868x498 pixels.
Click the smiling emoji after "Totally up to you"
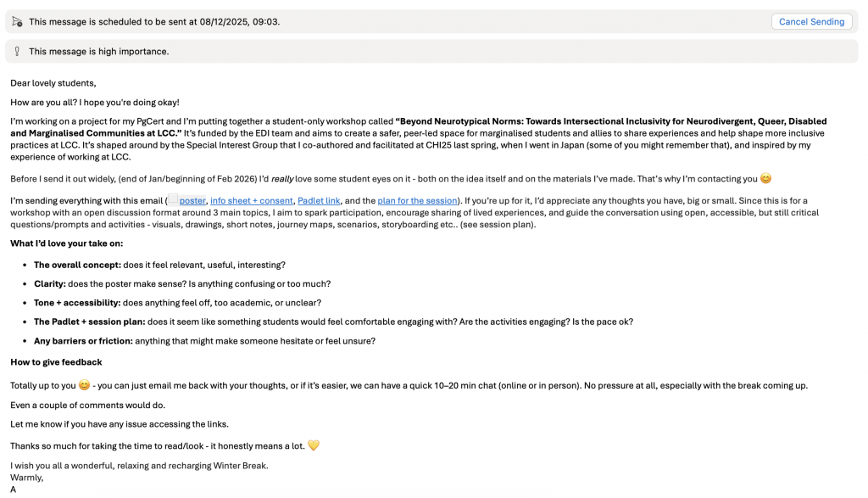(x=84, y=386)
